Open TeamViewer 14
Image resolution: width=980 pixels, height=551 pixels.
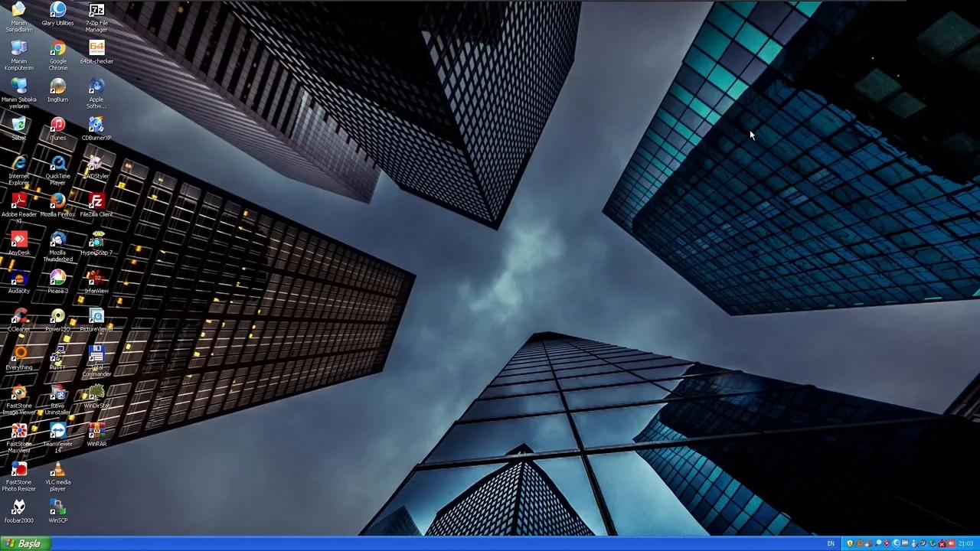tap(57, 432)
